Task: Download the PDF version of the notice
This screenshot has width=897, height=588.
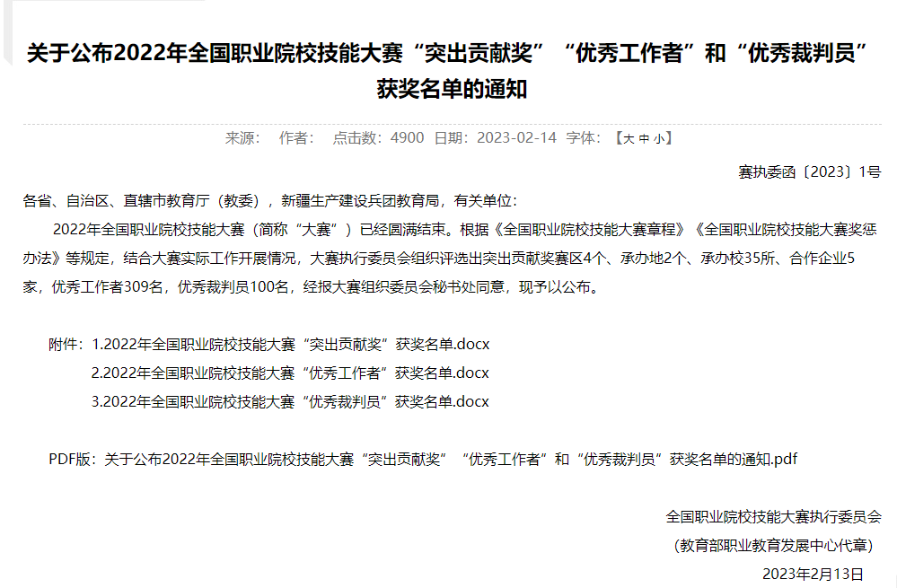Action: (x=451, y=459)
